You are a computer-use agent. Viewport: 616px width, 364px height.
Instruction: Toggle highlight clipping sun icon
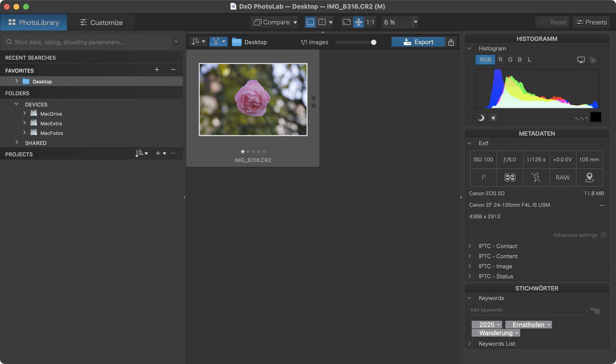pos(493,118)
